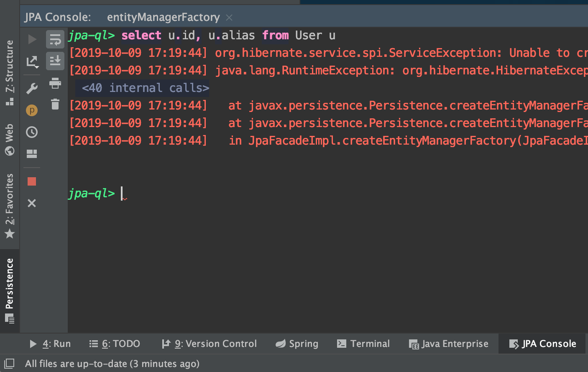The width and height of the screenshot is (588, 372).
Task: Open the Persistence tool window
Action: click(9, 291)
